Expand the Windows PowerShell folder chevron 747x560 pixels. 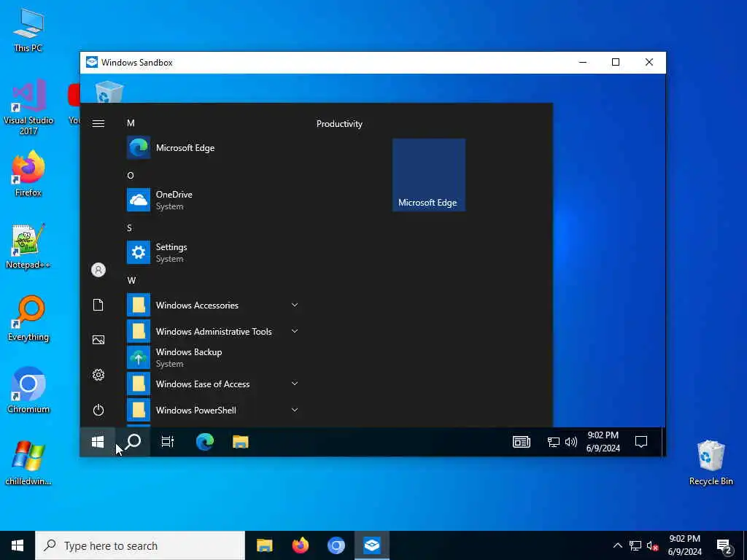pos(295,410)
